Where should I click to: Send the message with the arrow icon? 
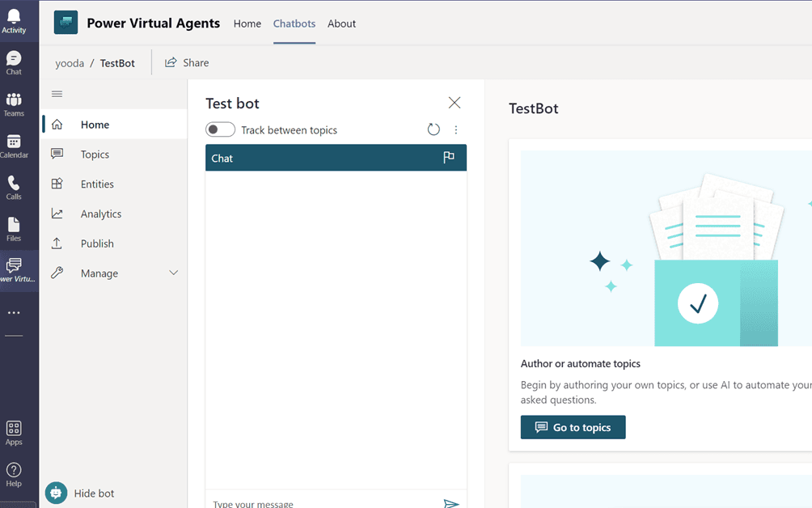pyautogui.click(x=451, y=503)
